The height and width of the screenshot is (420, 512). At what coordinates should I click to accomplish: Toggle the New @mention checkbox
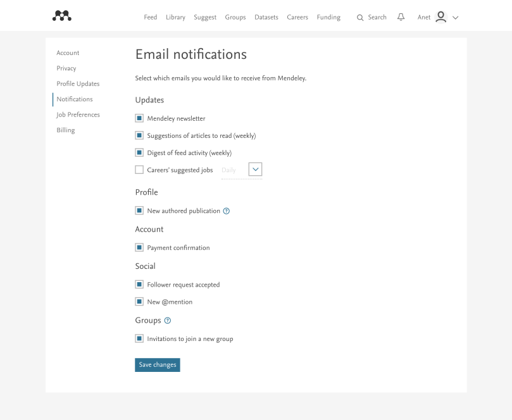coord(139,302)
